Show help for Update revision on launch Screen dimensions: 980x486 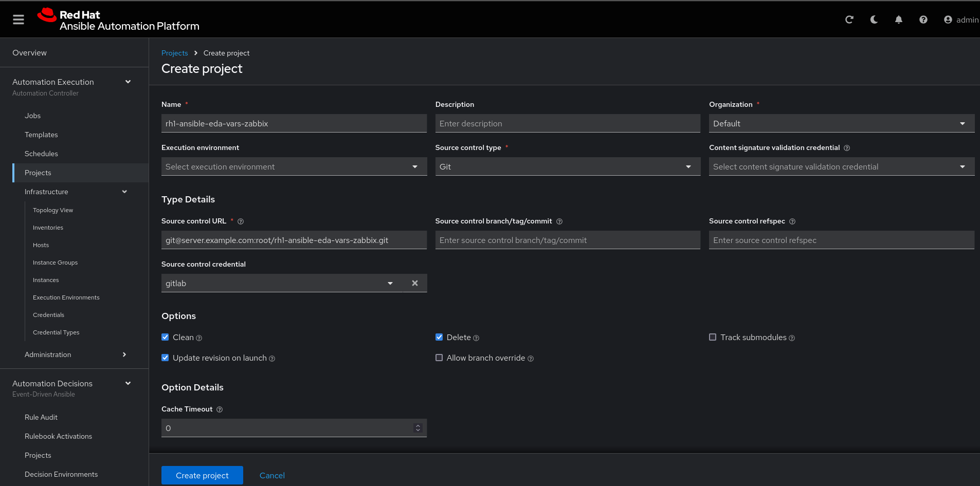pos(272,359)
